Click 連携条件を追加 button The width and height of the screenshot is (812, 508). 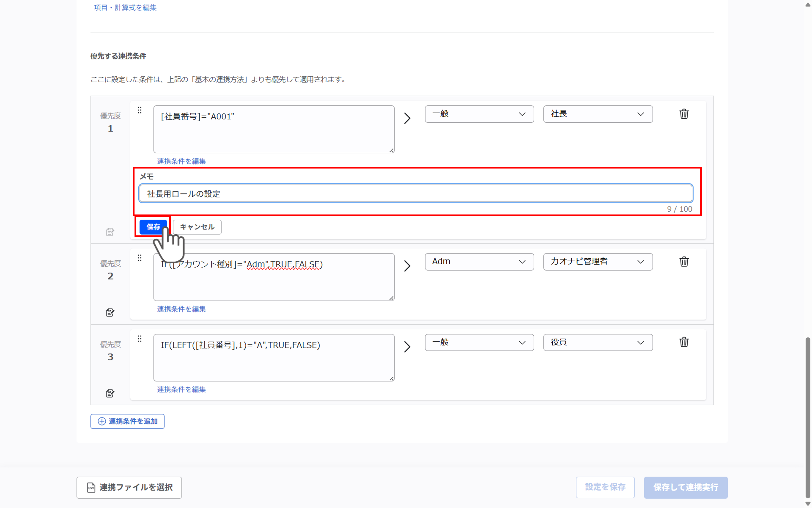pyautogui.click(x=127, y=421)
